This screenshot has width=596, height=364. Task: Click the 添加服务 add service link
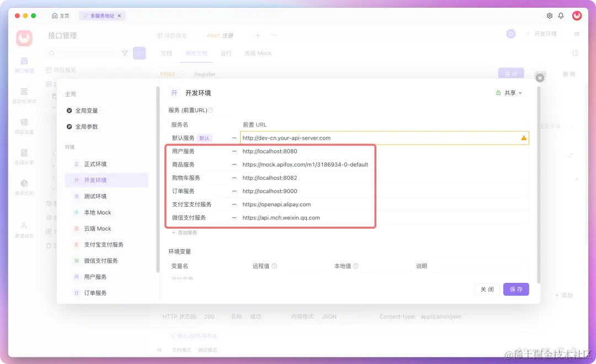click(x=184, y=233)
